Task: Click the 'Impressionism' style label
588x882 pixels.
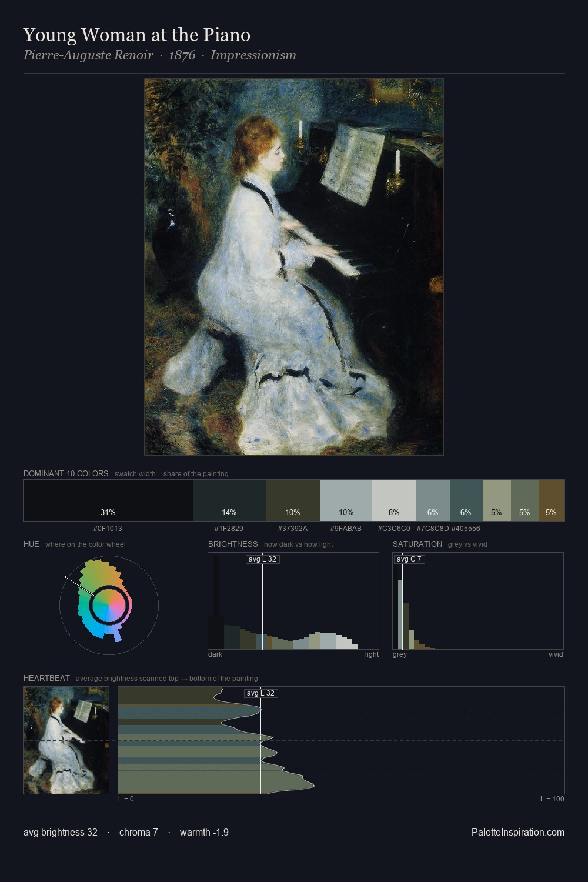Action: [253, 55]
